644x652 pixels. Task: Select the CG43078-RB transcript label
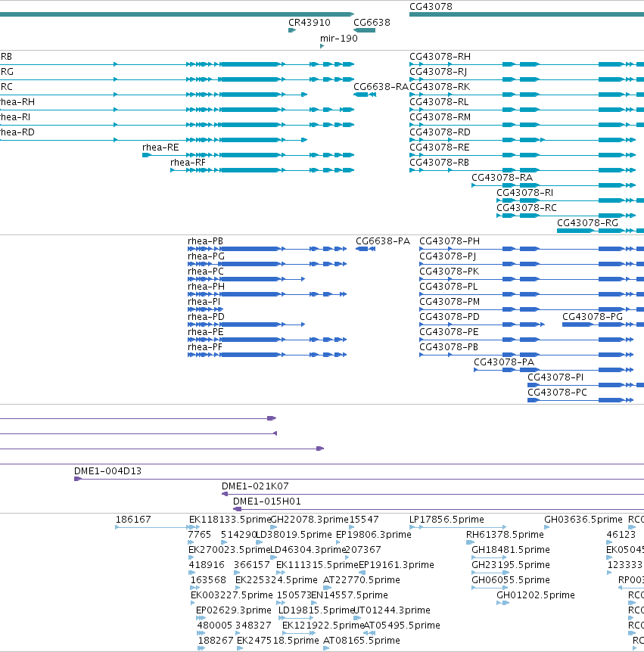(x=439, y=163)
